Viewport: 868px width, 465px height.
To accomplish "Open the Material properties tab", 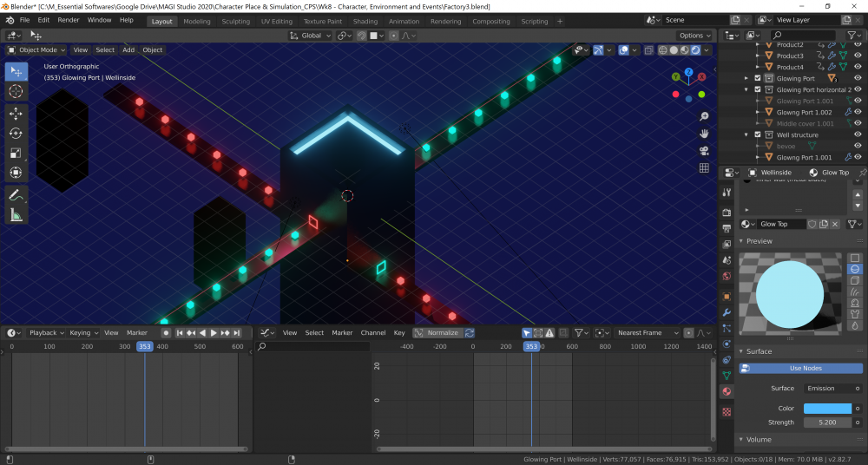I will point(727,391).
